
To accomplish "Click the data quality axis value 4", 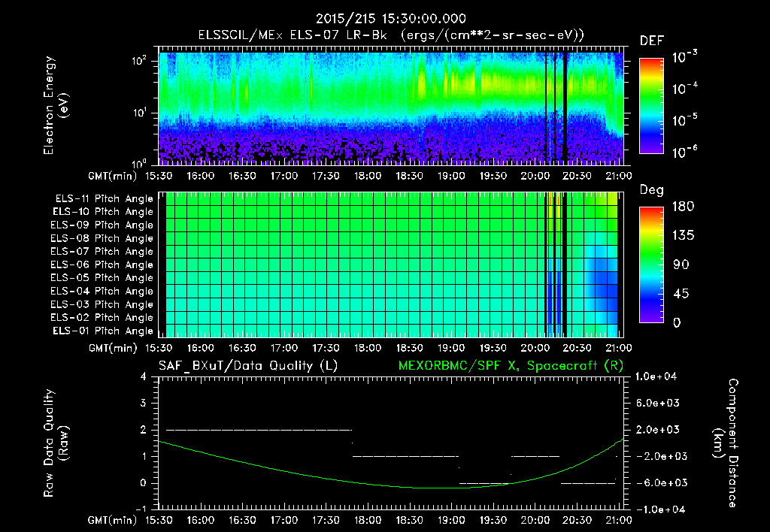I will 144,377.
